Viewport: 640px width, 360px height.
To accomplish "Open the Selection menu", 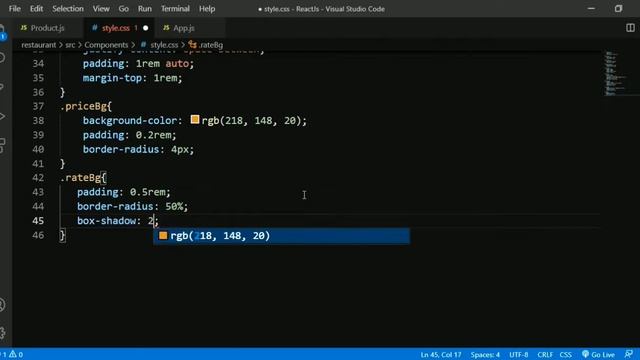I will [68, 9].
